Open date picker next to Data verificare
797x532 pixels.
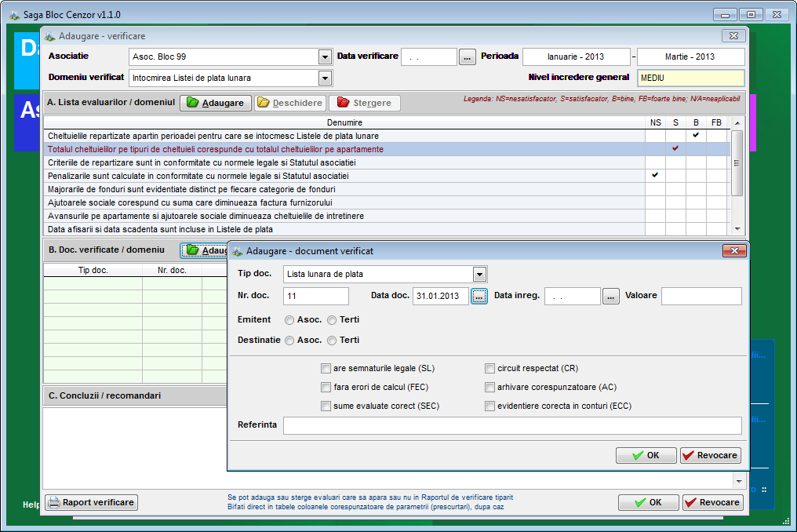(x=467, y=57)
